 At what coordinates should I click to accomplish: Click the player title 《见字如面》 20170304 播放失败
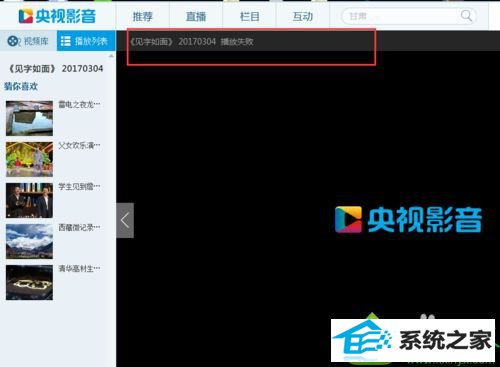[x=192, y=42]
